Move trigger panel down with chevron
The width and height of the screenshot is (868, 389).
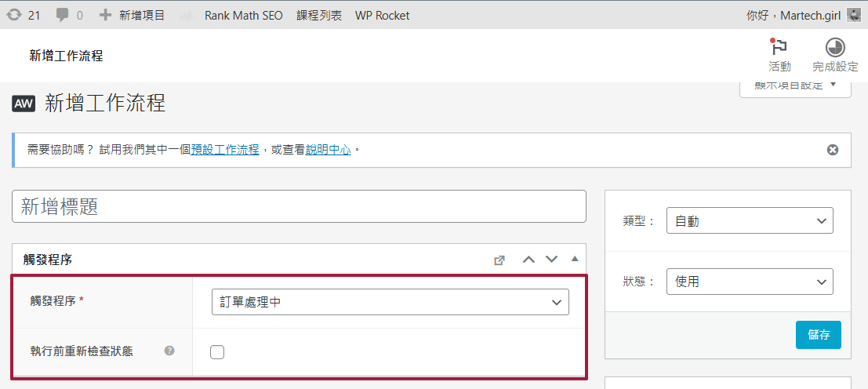[x=551, y=260]
